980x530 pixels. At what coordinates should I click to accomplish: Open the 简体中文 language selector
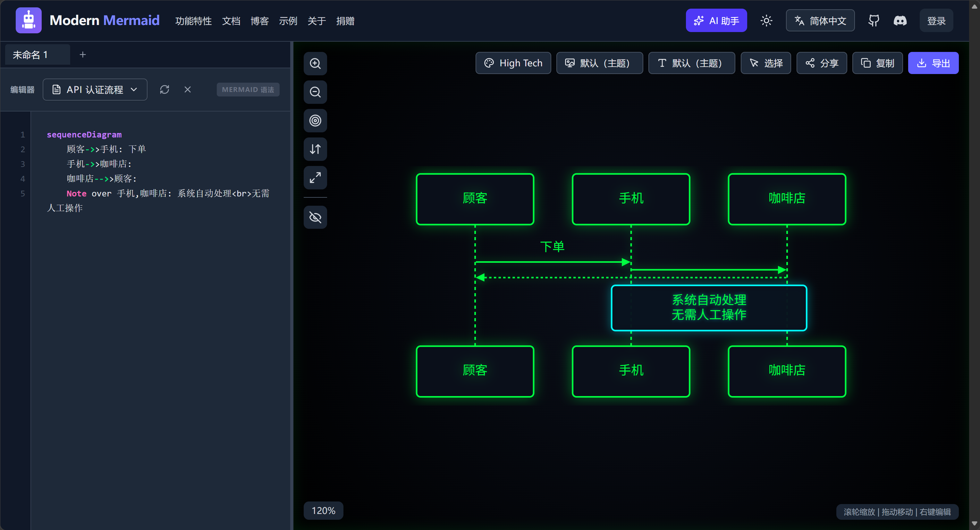click(820, 21)
